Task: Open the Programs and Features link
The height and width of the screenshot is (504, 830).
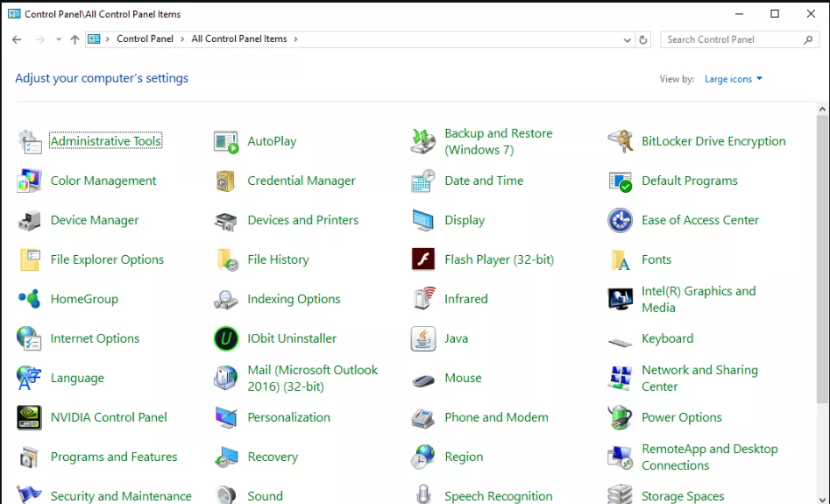Action: [114, 457]
